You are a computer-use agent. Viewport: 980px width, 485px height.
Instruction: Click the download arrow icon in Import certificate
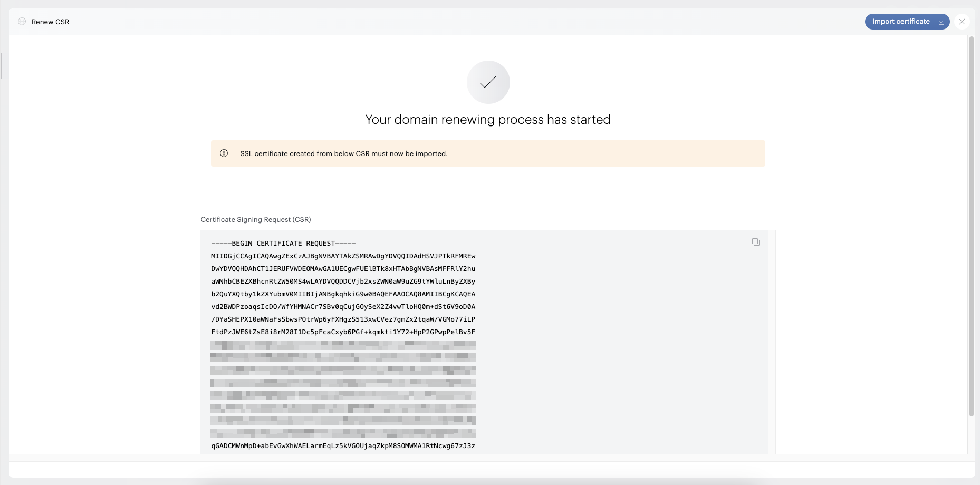[941, 22]
